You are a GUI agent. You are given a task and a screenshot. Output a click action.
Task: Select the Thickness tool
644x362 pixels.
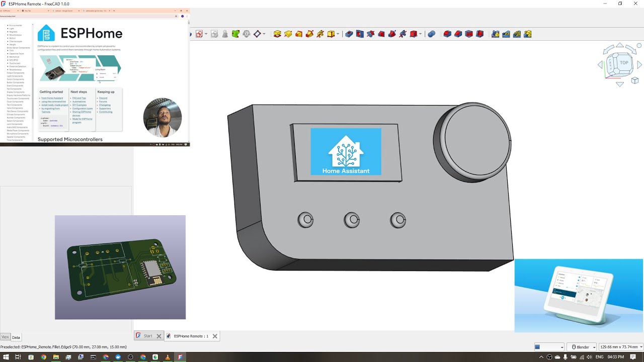(480, 34)
